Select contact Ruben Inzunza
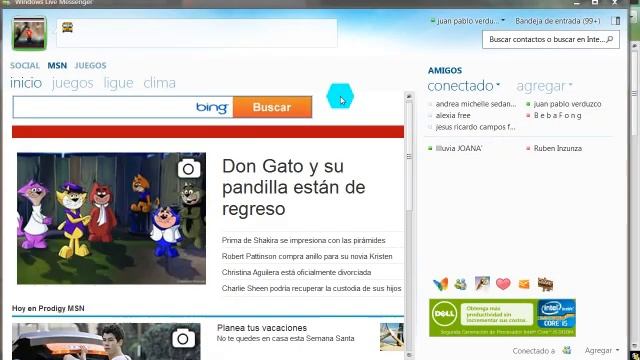 (x=554, y=148)
